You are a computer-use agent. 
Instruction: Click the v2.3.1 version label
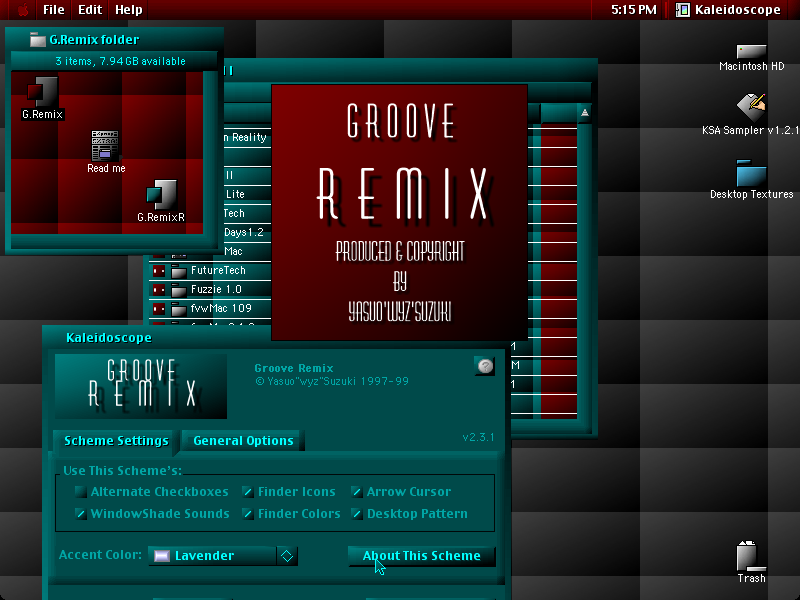[x=478, y=437]
